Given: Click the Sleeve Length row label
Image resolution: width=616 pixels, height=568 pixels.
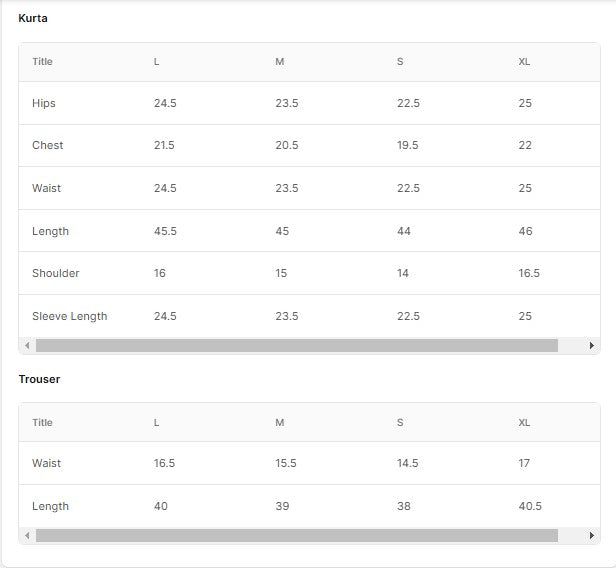Looking at the screenshot, I should coord(69,316).
